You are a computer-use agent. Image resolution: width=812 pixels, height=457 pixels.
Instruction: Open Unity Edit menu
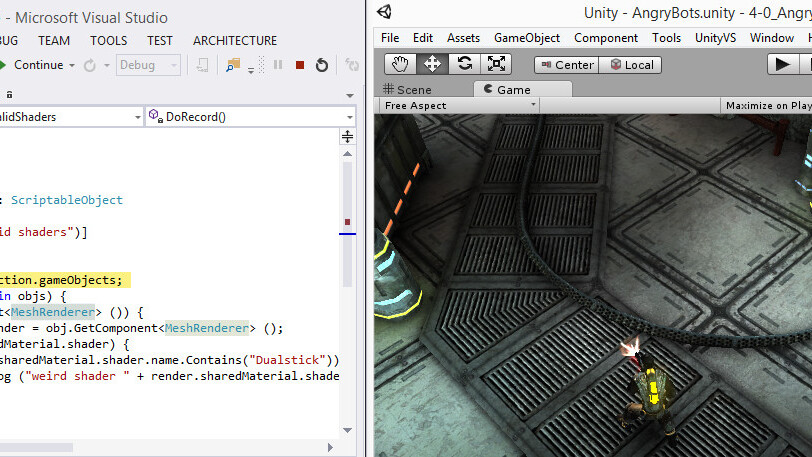423,38
